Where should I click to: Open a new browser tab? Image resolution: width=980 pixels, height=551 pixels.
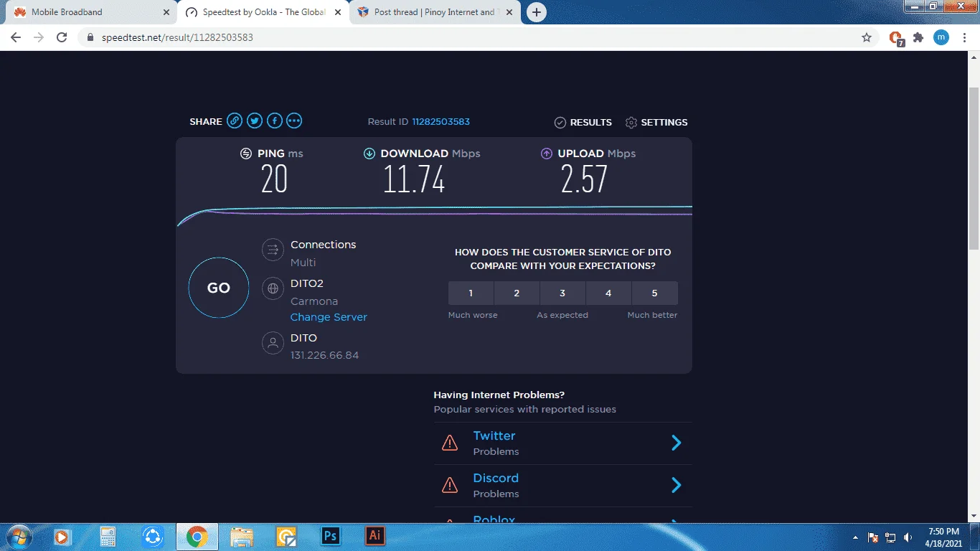(536, 12)
